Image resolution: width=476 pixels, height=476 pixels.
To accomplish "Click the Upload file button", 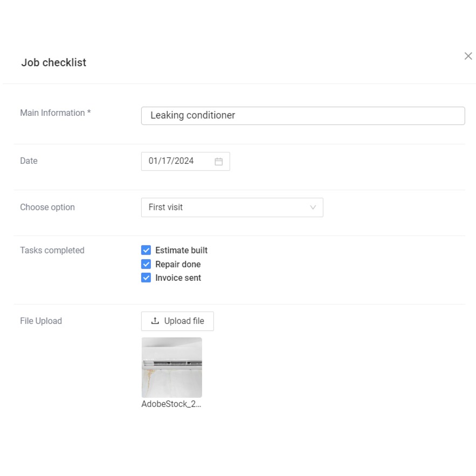I will [177, 321].
